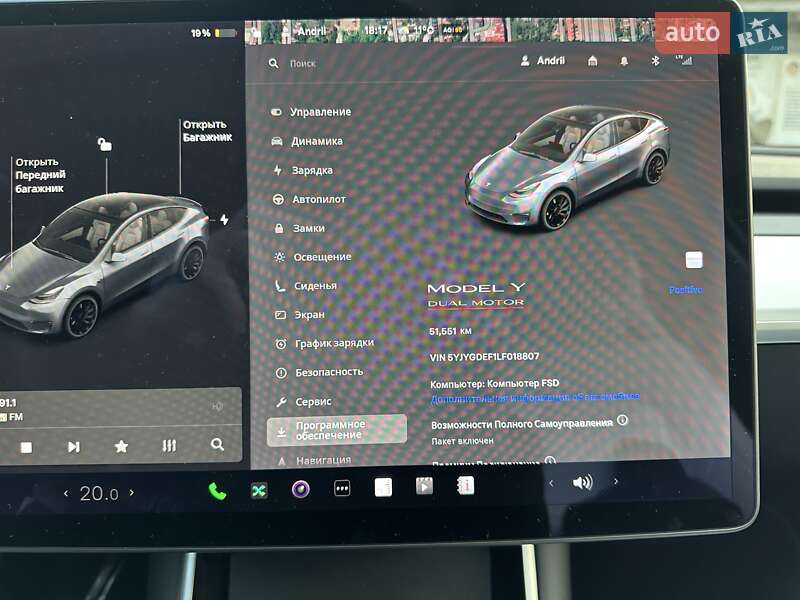Open Освещение settings
The image size is (800, 600).
click(313, 257)
